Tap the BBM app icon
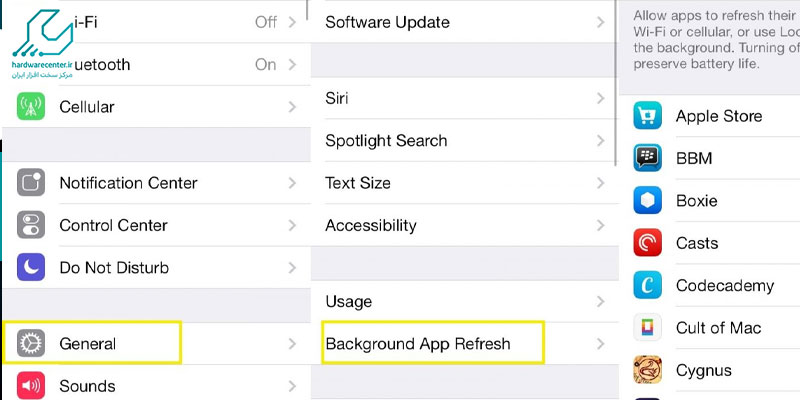The image size is (800, 400). [x=648, y=158]
